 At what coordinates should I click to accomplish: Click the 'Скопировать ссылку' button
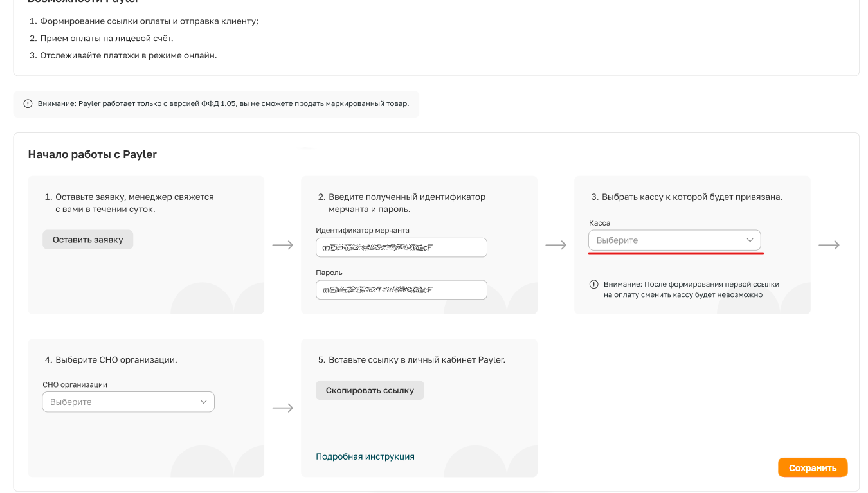pos(370,390)
